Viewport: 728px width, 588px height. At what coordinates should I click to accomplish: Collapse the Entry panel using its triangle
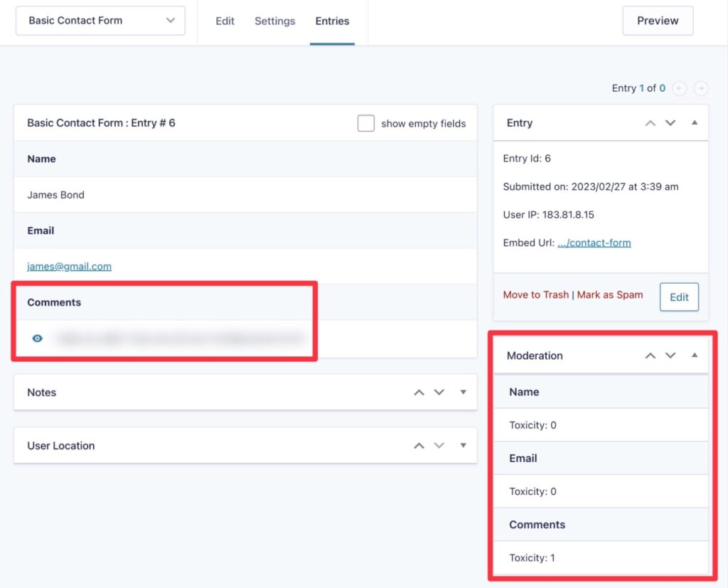695,122
